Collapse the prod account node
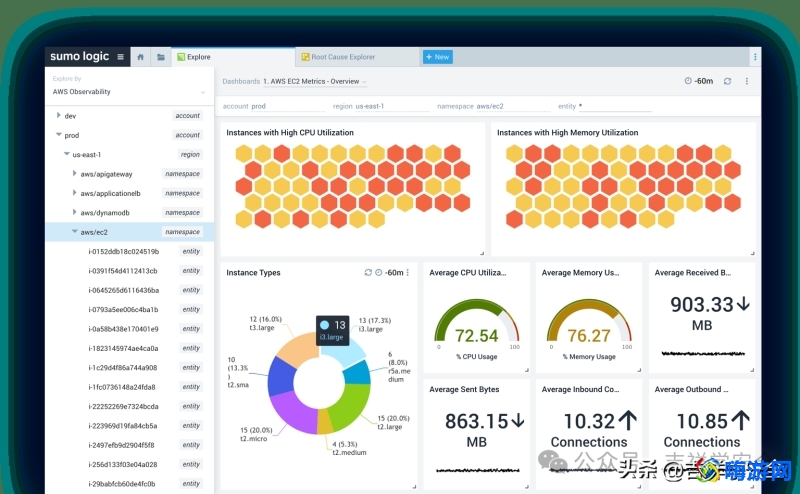 point(58,135)
